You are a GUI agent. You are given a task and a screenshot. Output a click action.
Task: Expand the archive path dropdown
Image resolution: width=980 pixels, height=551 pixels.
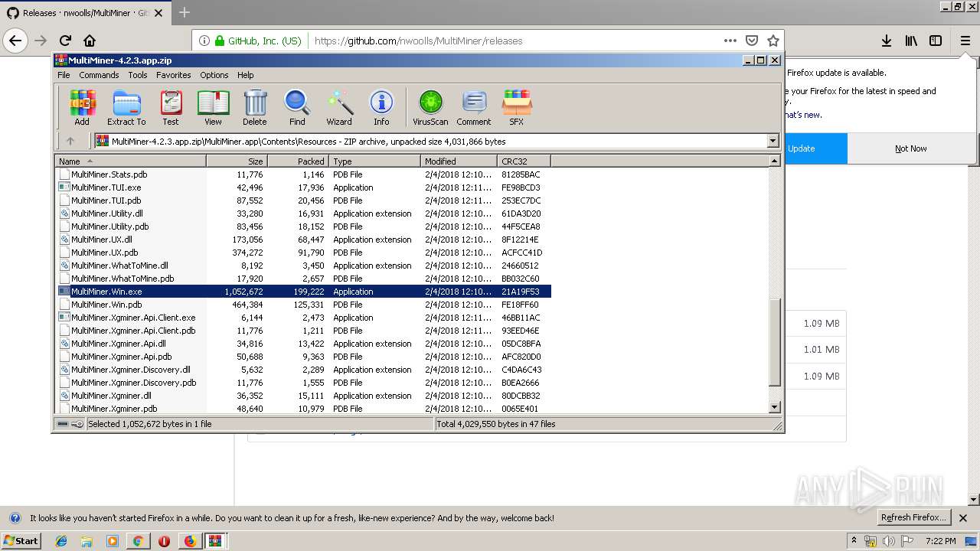[x=773, y=141]
